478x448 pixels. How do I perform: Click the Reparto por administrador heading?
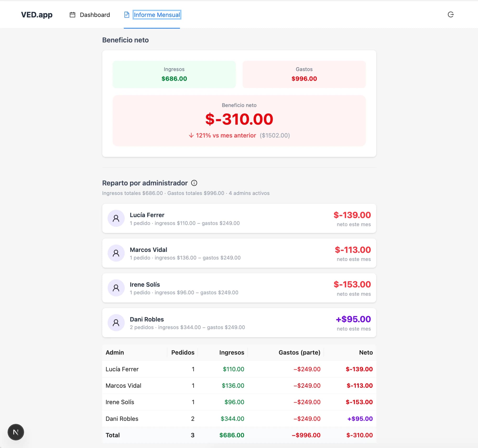click(145, 183)
